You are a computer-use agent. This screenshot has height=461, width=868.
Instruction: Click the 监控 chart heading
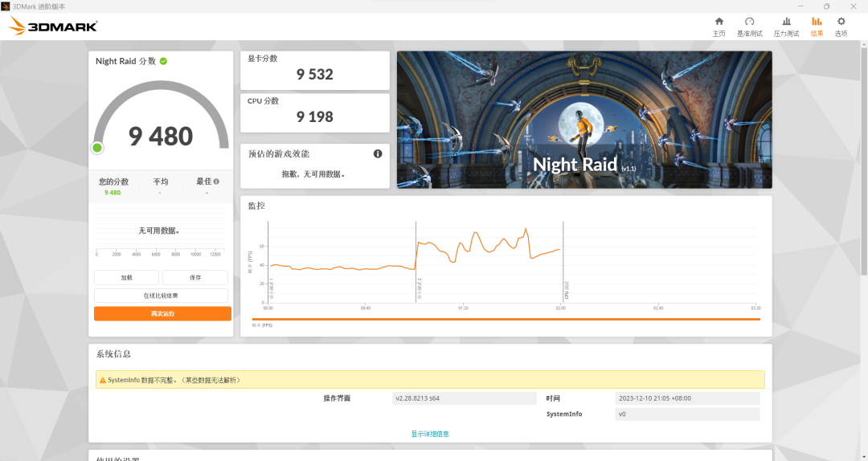click(256, 206)
